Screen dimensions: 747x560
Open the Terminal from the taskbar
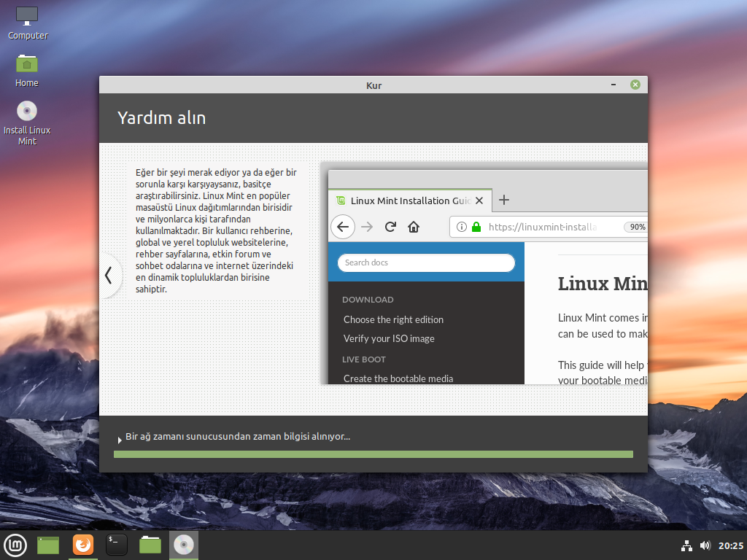[116, 545]
